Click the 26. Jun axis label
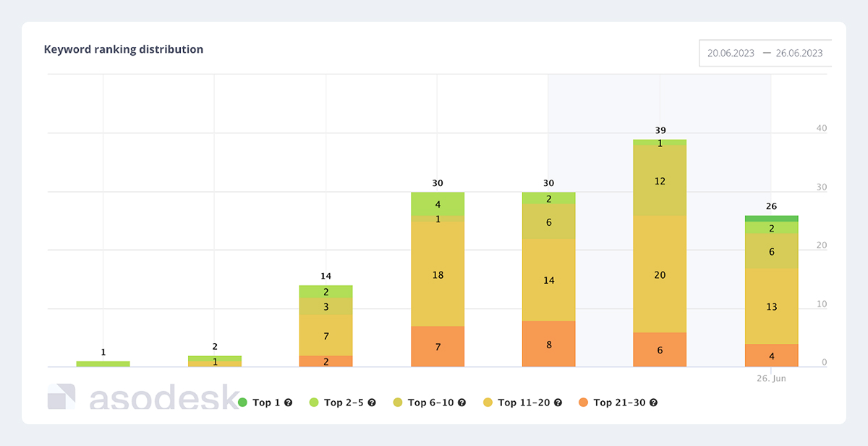 point(770,378)
